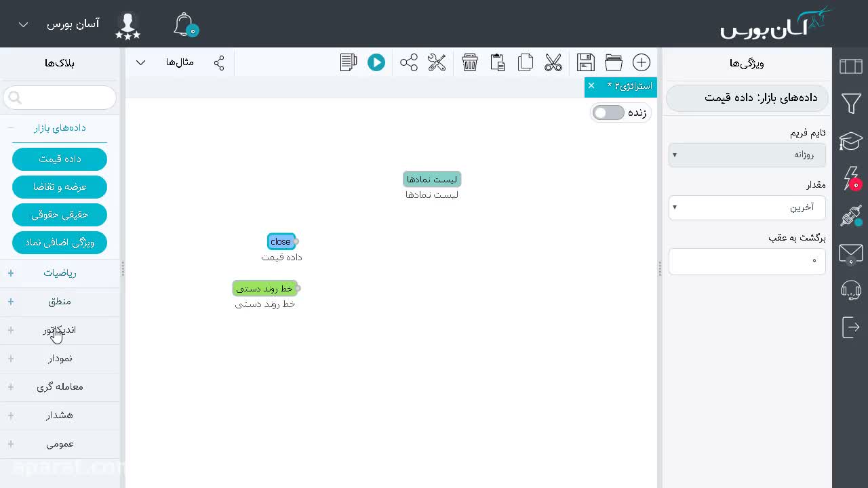
Task: Add the حقیقی حقوقی block
Action: point(60,214)
